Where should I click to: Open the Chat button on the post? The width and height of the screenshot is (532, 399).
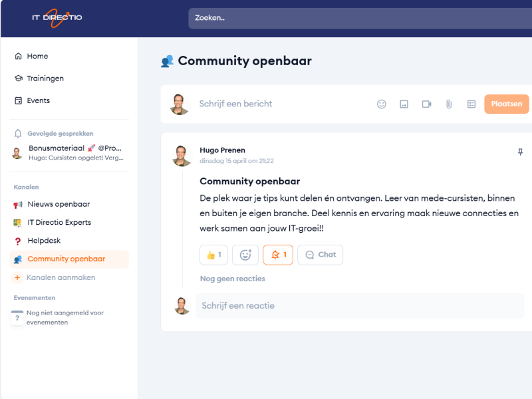point(320,255)
